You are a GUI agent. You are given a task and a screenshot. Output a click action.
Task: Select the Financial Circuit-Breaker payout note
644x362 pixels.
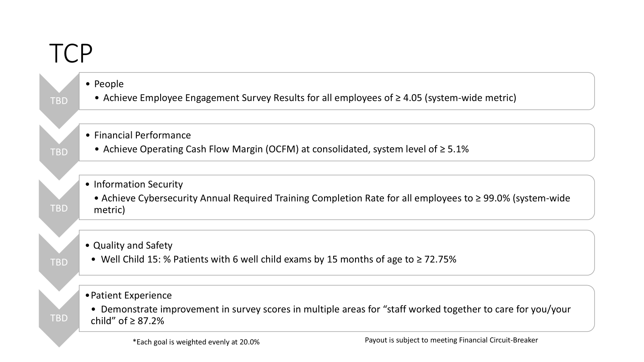coord(451,340)
